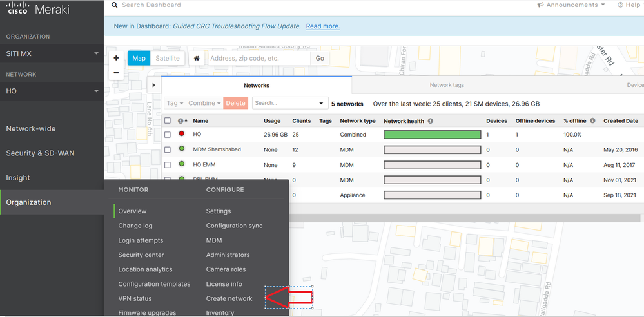Click the Go button for address search
Viewport: 644px width, 317px height.
320,58
